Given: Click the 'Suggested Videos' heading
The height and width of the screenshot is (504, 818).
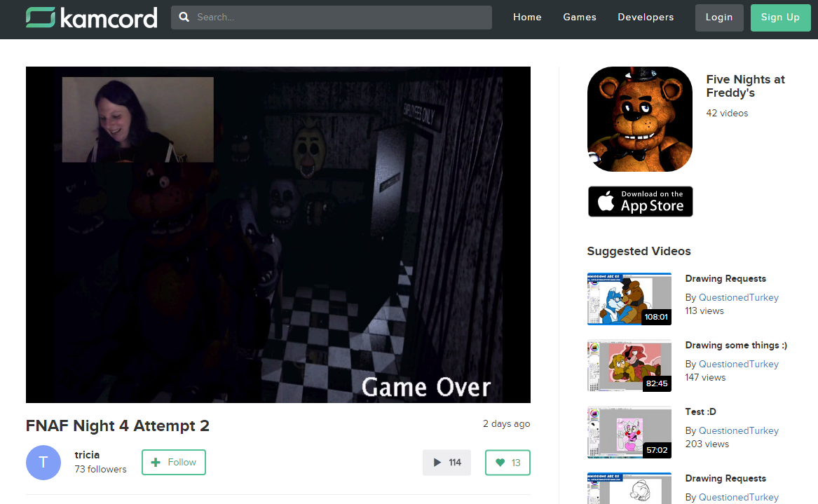Looking at the screenshot, I should coord(639,252).
